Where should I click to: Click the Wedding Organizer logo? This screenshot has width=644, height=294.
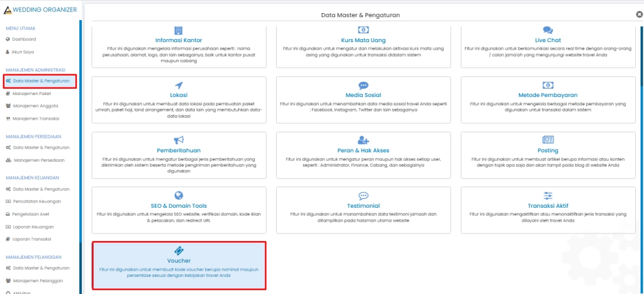40,9
